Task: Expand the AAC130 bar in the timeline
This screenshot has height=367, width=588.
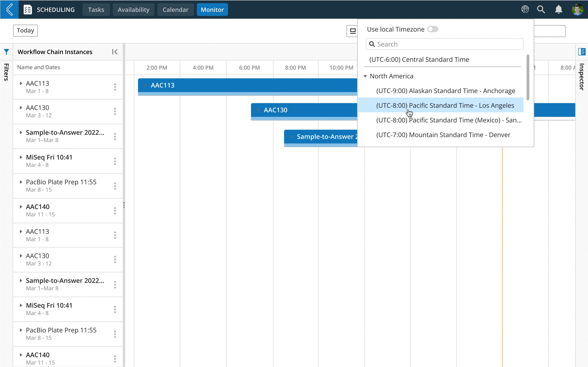Action: click(x=259, y=110)
